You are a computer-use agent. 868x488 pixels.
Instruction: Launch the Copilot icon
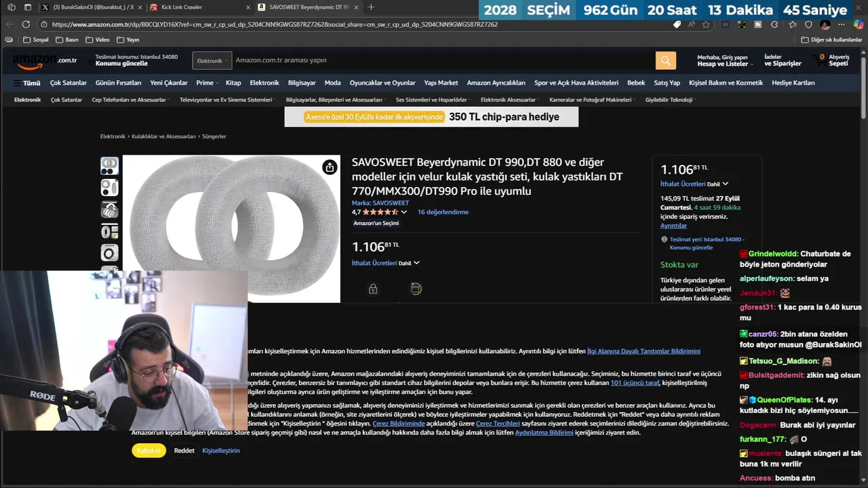click(859, 24)
